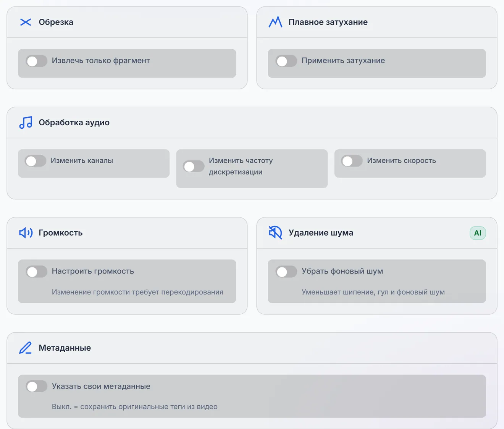This screenshot has width=504, height=429.
Task: Click the Обработка аудио heading
Action: 74,123
